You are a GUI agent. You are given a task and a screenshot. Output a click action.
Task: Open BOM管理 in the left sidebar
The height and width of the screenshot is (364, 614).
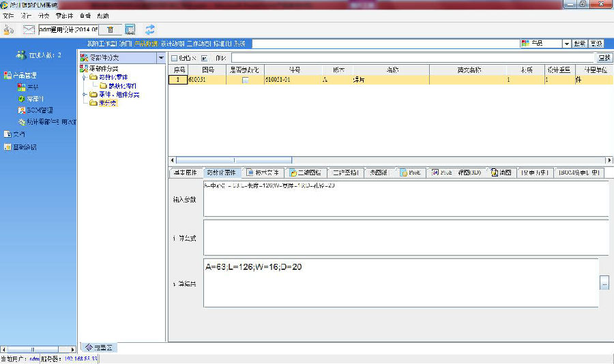click(x=40, y=110)
